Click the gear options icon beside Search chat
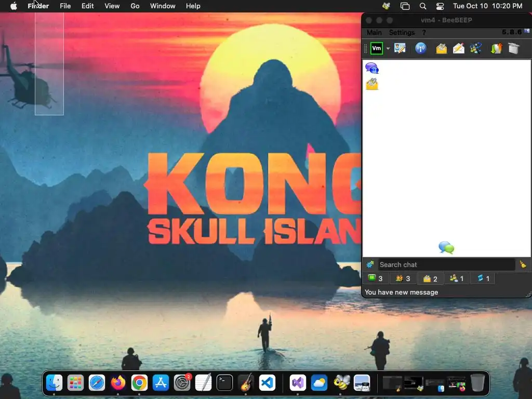Image resolution: width=532 pixels, height=399 pixels. click(370, 264)
